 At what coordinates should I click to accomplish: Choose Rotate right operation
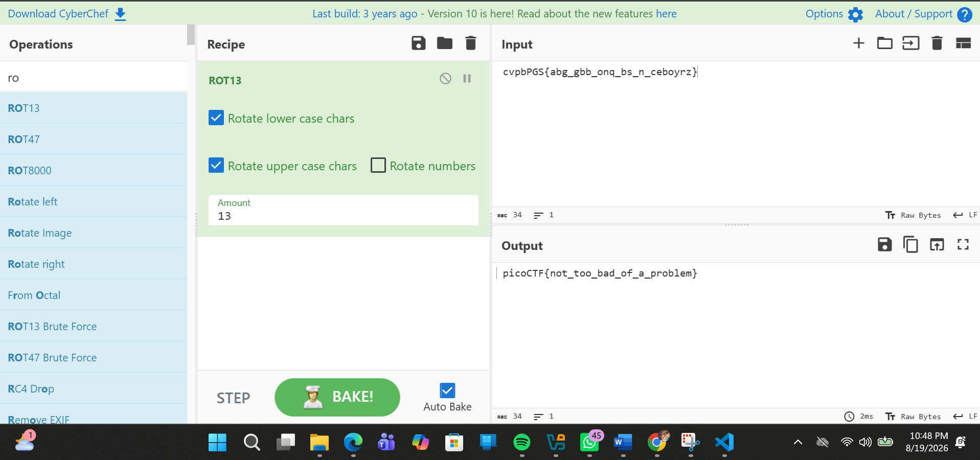(x=94, y=264)
